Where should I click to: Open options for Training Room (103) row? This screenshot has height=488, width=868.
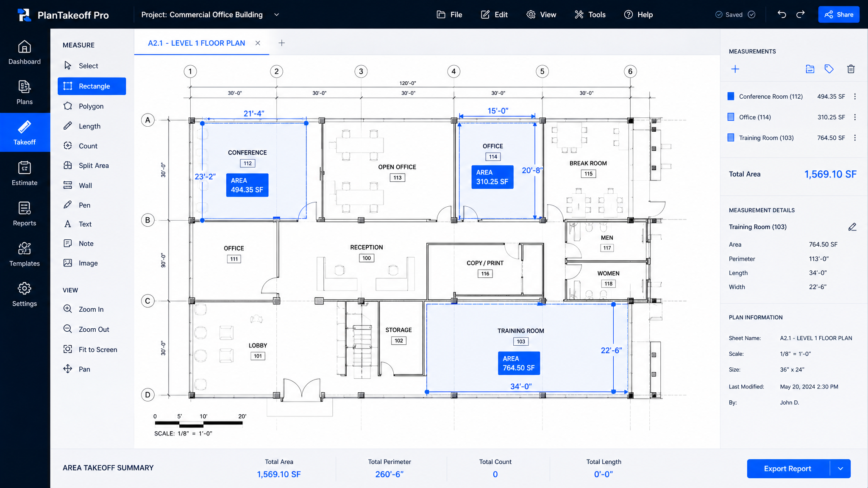855,138
